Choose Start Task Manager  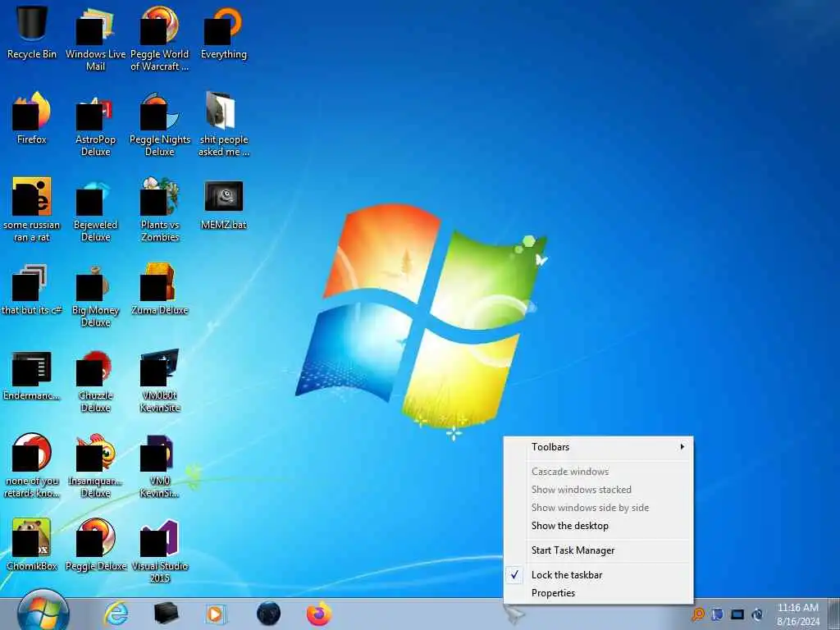pos(598,550)
